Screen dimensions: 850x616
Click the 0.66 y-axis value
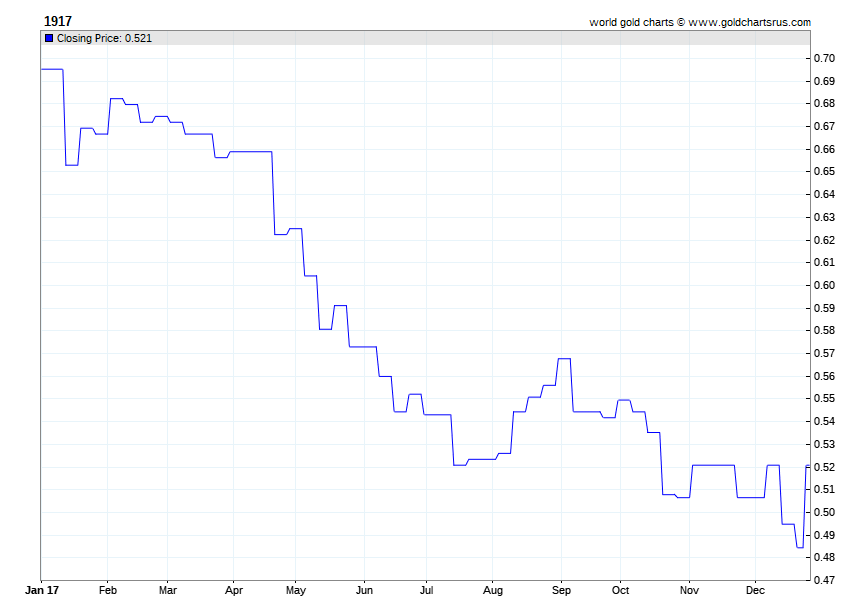point(825,149)
